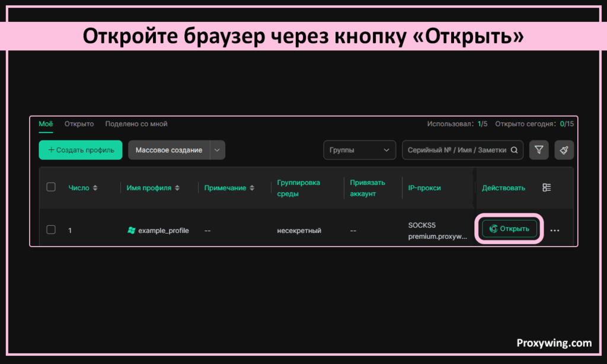This screenshot has width=607, height=364.
Task: Focus the Серийный № / Имя search field
Action: pos(456,150)
